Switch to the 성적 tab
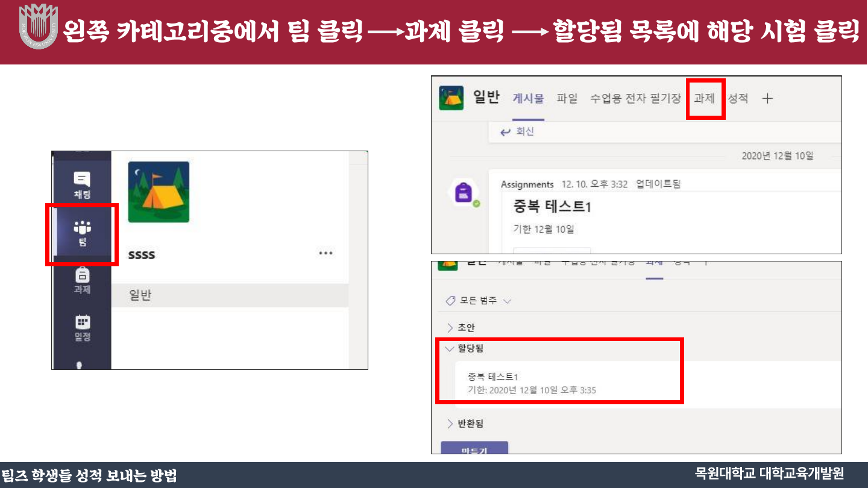This screenshot has height=488, width=868. tap(738, 99)
